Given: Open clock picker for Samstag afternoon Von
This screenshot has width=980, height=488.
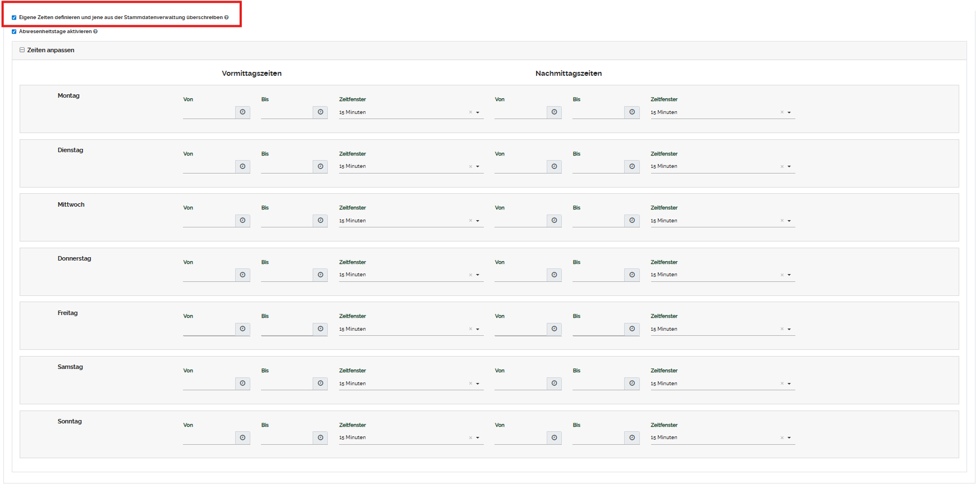Looking at the screenshot, I should [x=554, y=384].
